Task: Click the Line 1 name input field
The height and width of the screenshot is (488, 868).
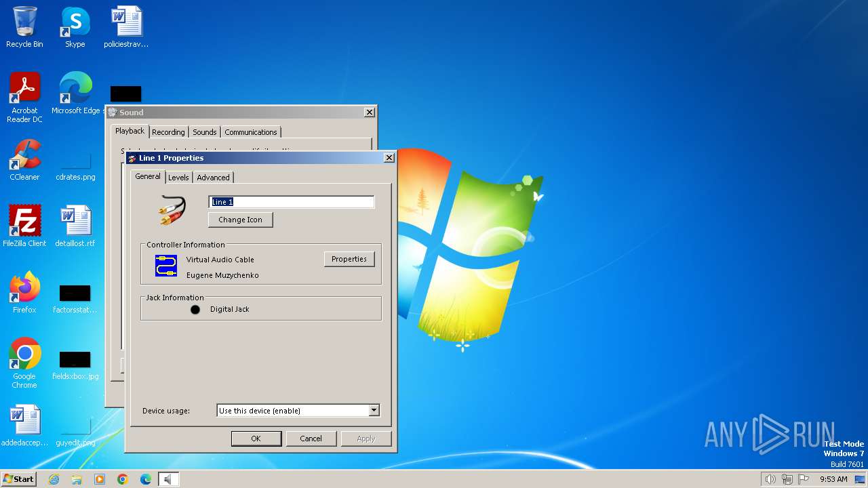Action: pyautogui.click(x=292, y=202)
